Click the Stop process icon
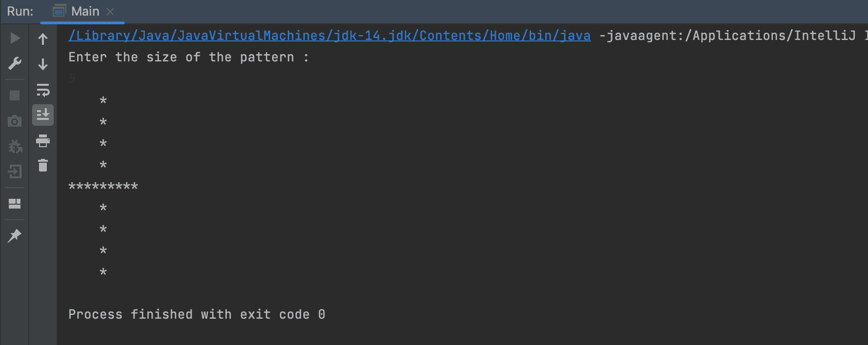Screen dimensions: 868x345 [x=15, y=96]
